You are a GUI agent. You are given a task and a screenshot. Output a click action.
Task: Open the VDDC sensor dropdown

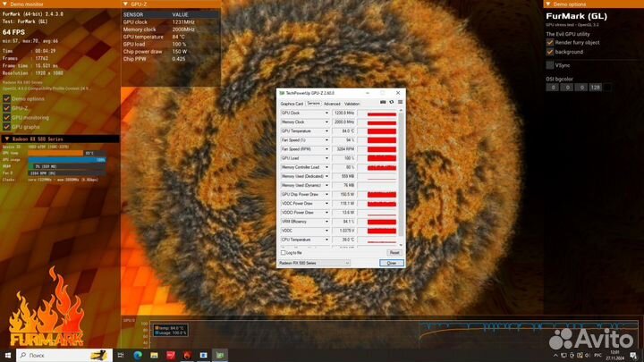pyautogui.click(x=326, y=231)
